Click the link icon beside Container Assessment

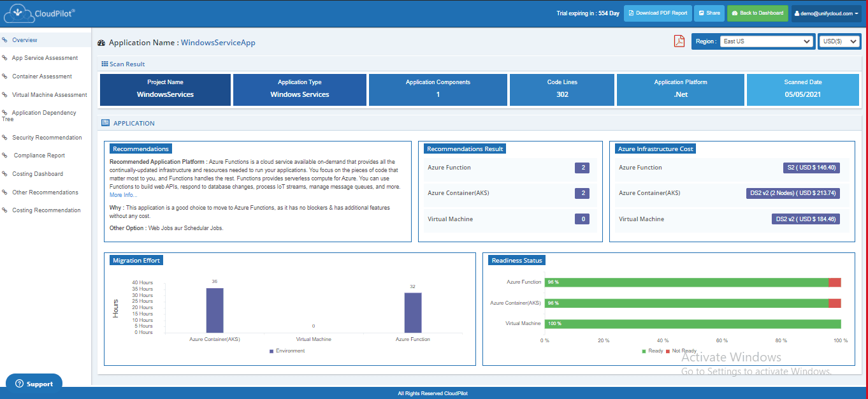point(4,76)
